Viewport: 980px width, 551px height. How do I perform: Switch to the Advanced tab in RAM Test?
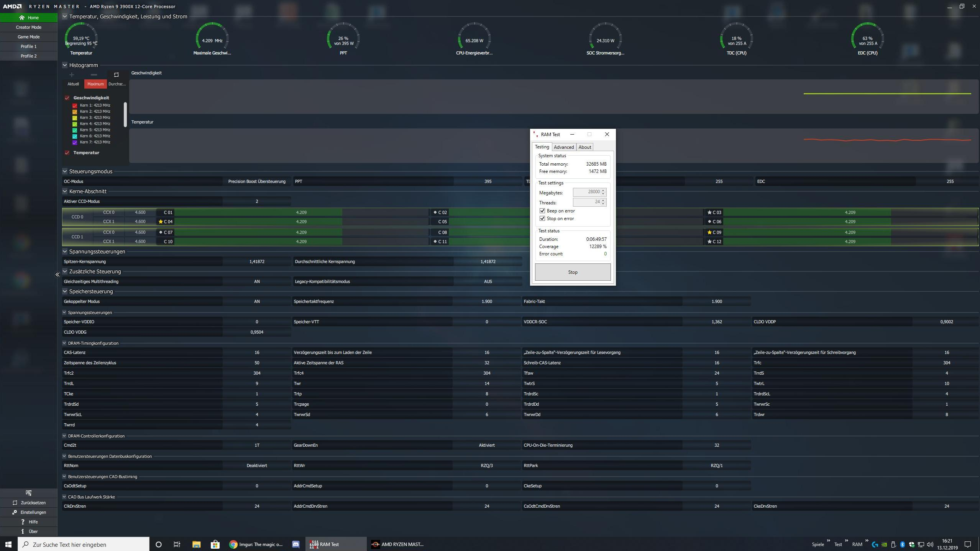[563, 147]
